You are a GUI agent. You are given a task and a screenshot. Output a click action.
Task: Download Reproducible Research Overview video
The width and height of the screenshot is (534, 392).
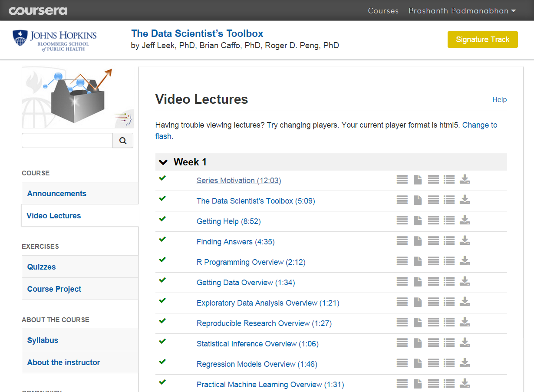point(465,322)
